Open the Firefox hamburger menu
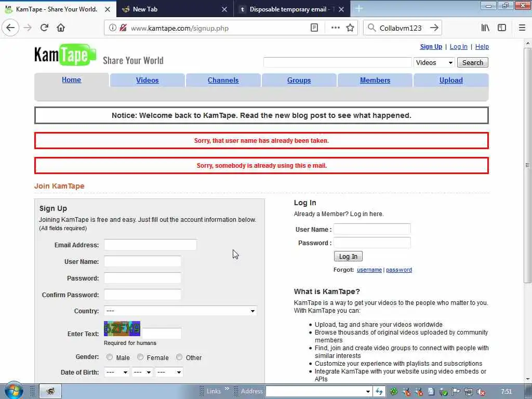 tap(522, 28)
